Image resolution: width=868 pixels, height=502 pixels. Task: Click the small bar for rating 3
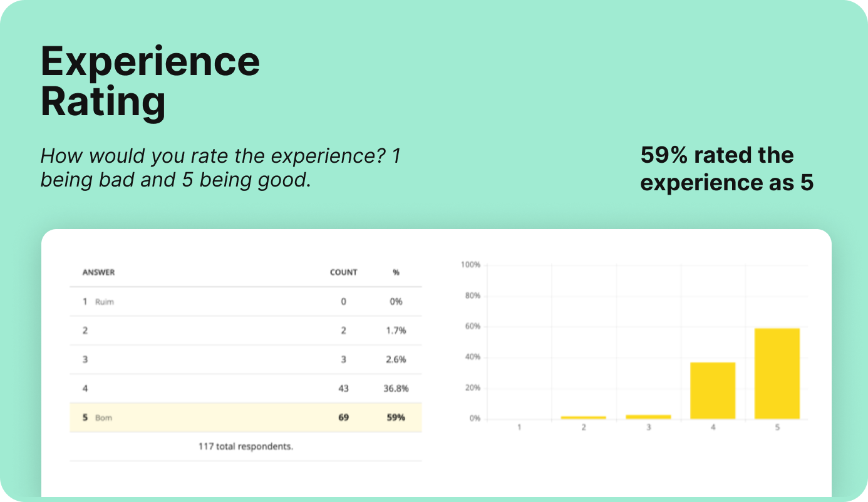click(648, 417)
